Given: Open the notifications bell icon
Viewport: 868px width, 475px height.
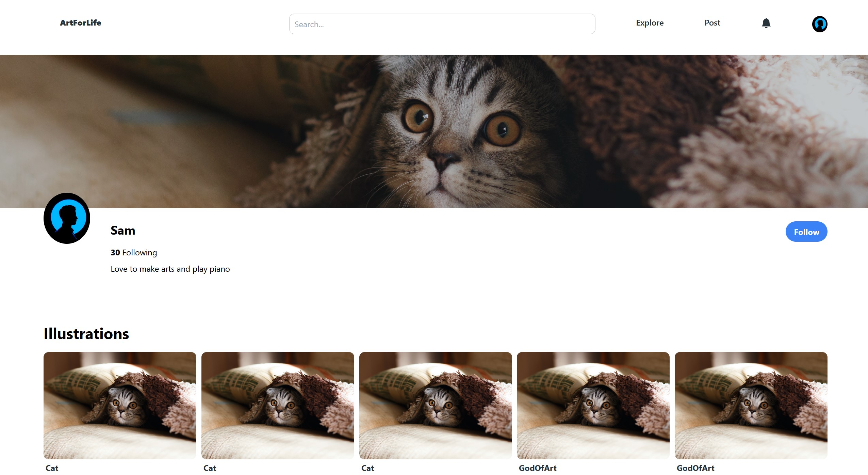Looking at the screenshot, I should (766, 23).
